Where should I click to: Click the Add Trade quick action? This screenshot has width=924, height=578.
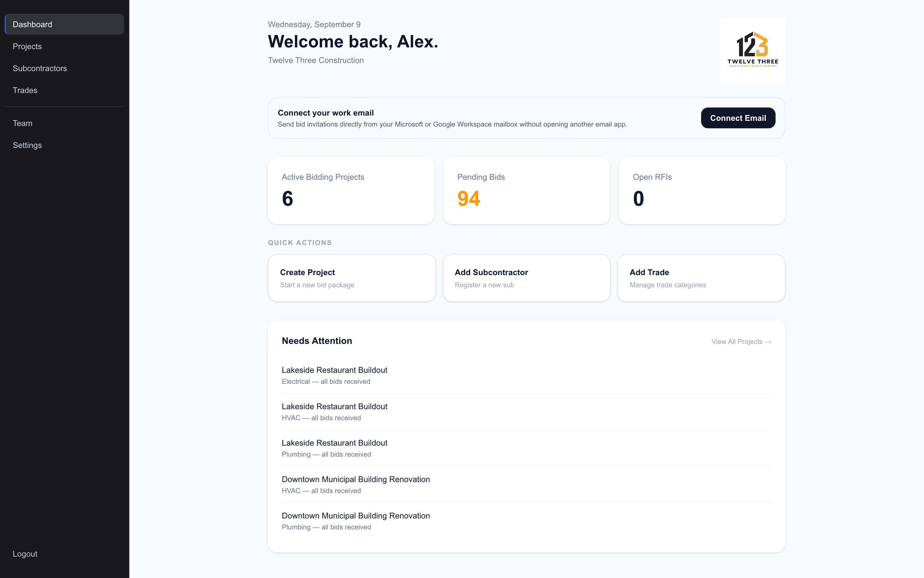click(x=701, y=278)
